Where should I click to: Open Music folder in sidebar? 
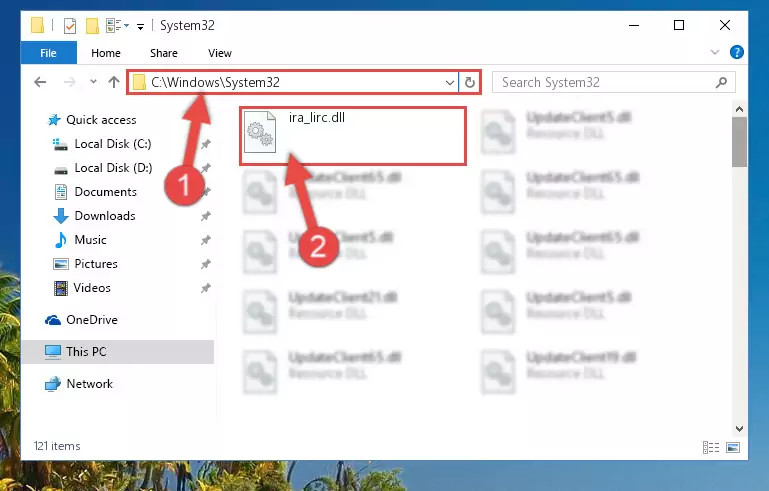90,240
